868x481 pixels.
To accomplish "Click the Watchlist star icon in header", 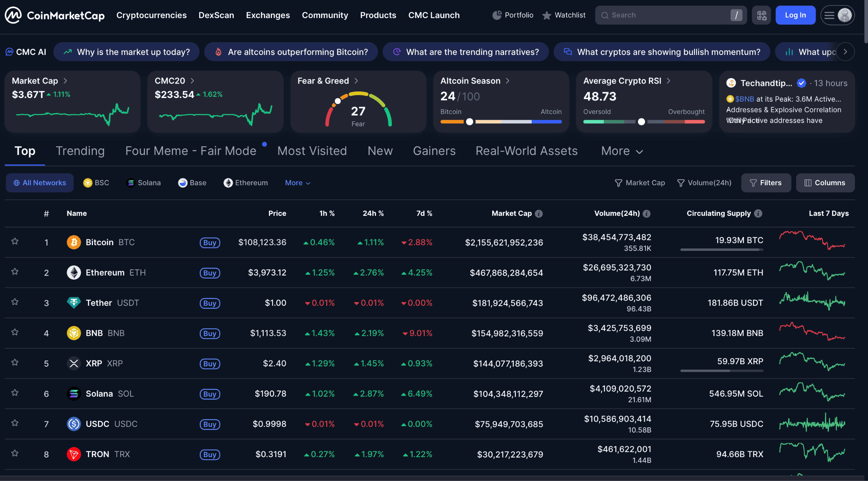I will pos(546,15).
